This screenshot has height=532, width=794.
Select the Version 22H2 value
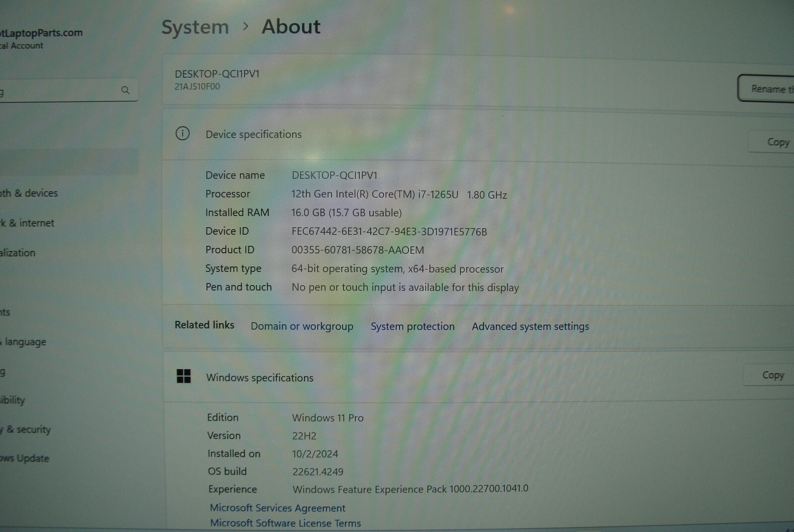point(304,436)
